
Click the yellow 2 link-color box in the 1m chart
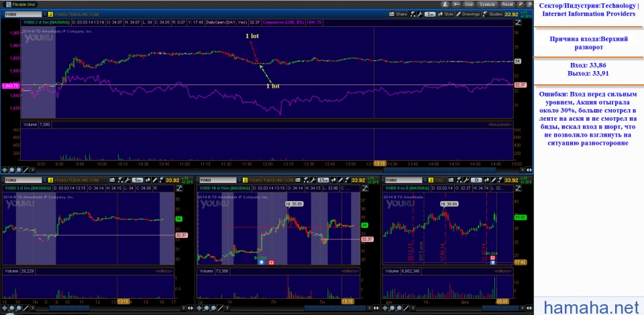point(50,14)
